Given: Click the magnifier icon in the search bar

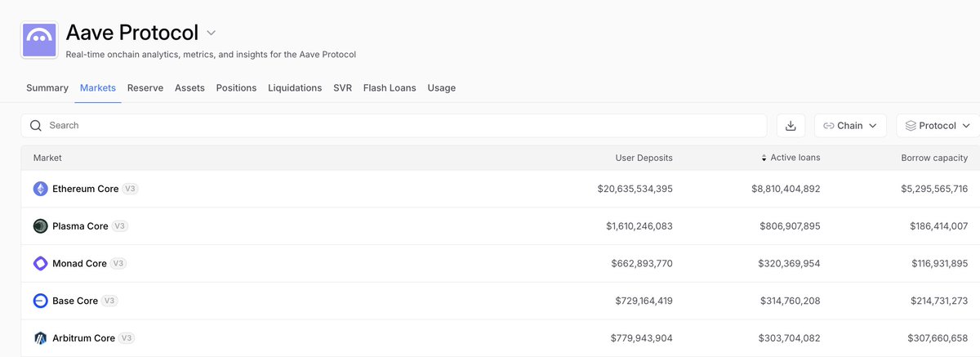Looking at the screenshot, I should pyautogui.click(x=36, y=126).
